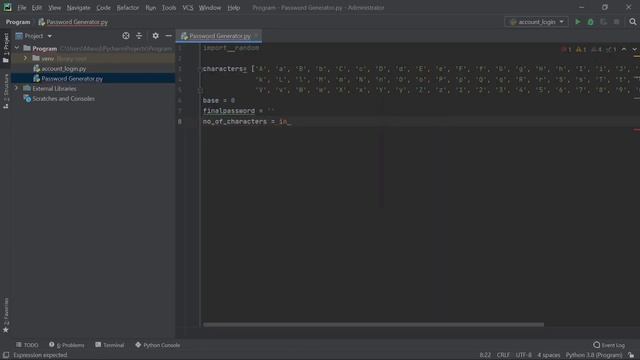Close the Password Generator.py editor tab
The width and height of the screenshot is (640, 360).
coord(256,36)
